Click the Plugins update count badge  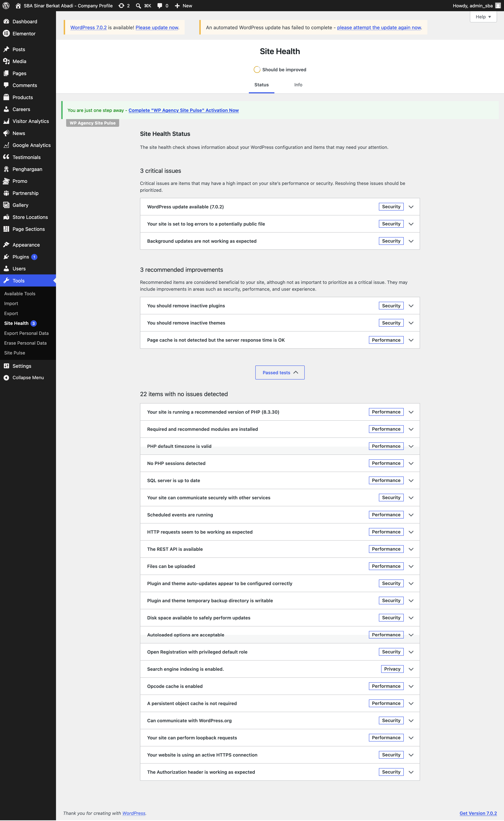point(34,257)
